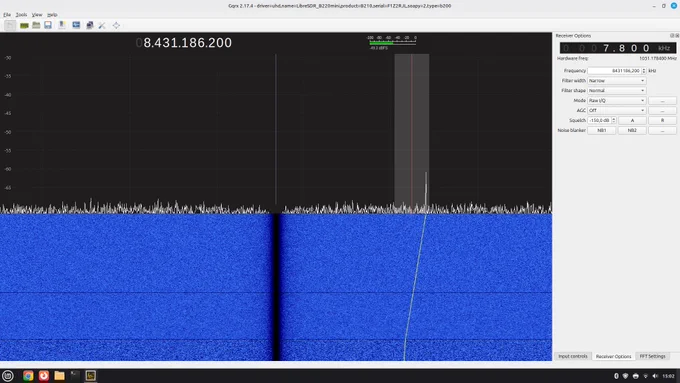Switch to the FFT Settings tab

[652, 356]
